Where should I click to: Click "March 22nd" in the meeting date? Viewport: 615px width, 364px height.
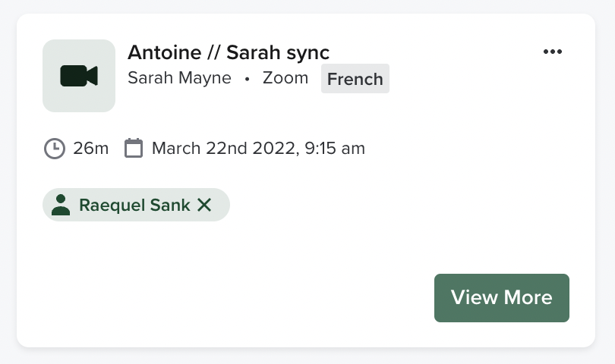(x=200, y=148)
